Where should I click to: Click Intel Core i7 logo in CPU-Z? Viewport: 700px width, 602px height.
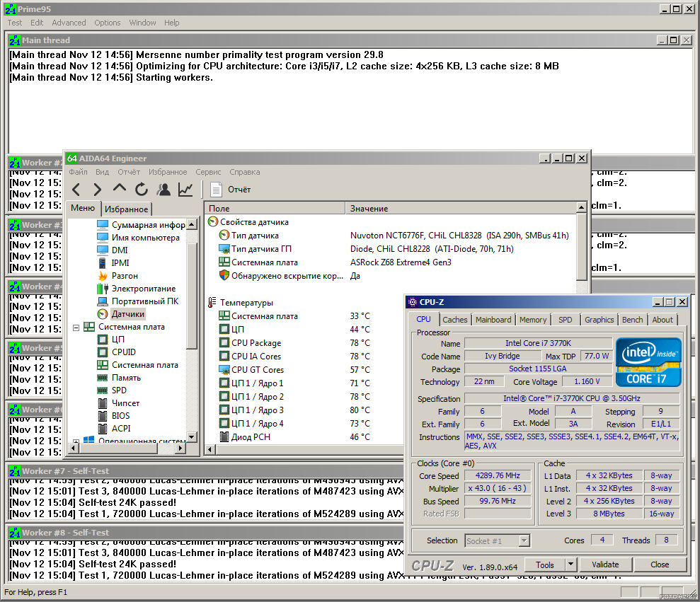click(648, 362)
